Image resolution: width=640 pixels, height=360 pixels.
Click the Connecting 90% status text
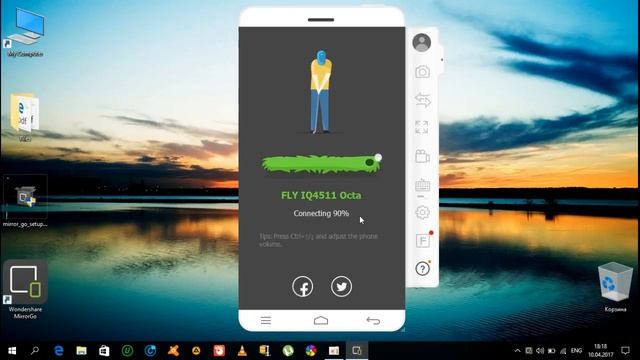pyautogui.click(x=321, y=213)
